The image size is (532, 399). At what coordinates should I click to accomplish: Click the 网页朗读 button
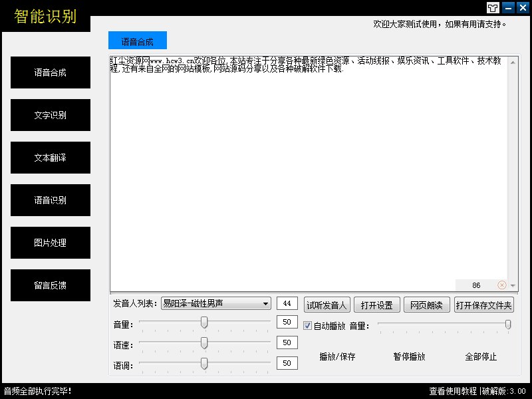pyautogui.click(x=426, y=305)
